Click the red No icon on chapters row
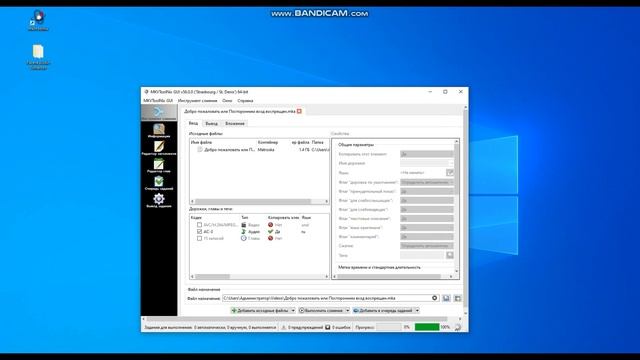 point(270,238)
